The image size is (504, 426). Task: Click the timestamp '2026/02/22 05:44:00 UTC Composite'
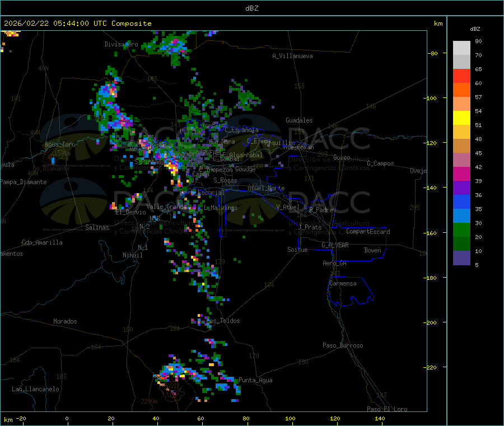(78, 24)
